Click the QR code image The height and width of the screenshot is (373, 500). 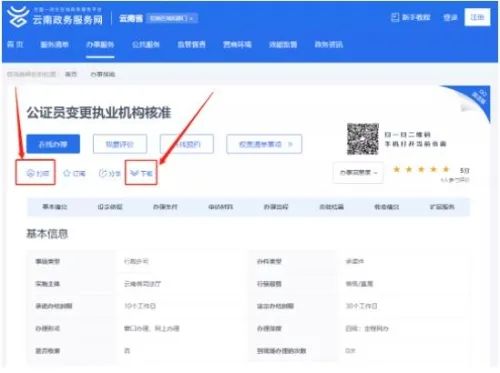(x=363, y=139)
